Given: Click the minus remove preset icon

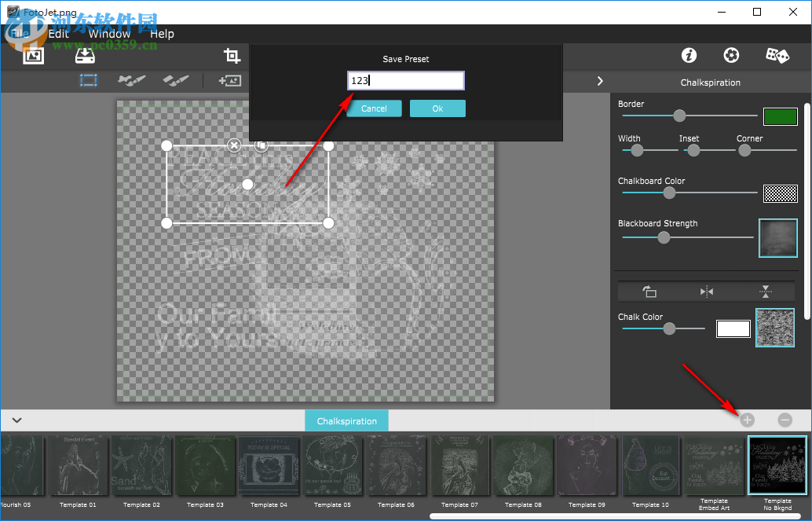Looking at the screenshot, I should coord(785,420).
